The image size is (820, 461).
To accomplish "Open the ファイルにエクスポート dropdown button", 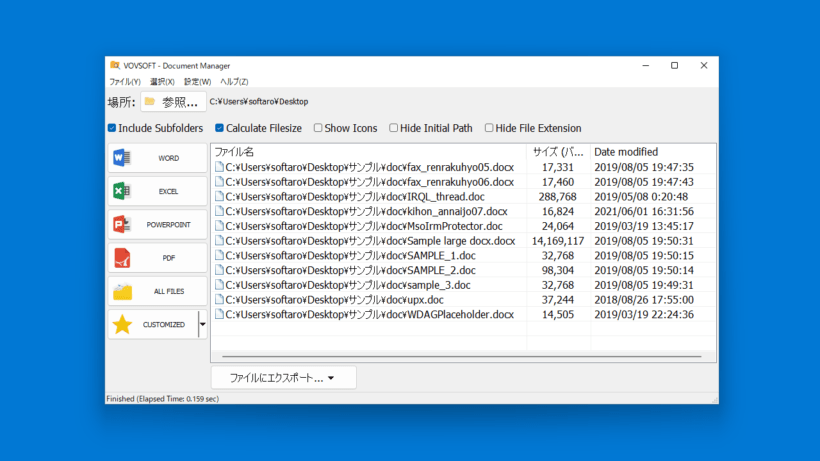I will tap(283, 378).
